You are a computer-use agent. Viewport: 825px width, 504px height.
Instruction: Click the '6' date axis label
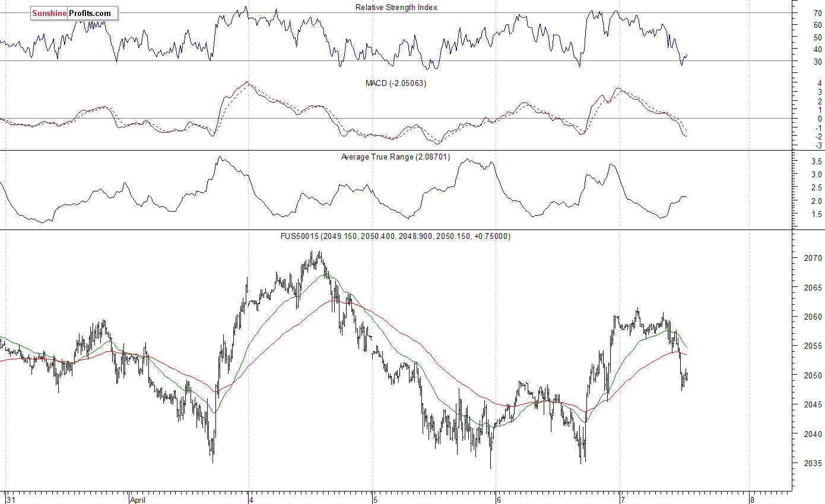(499, 499)
